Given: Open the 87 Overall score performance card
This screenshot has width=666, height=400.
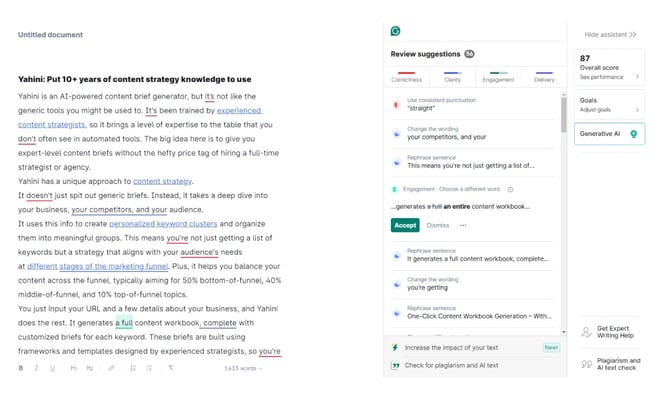Looking at the screenshot, I should (609, 67).
